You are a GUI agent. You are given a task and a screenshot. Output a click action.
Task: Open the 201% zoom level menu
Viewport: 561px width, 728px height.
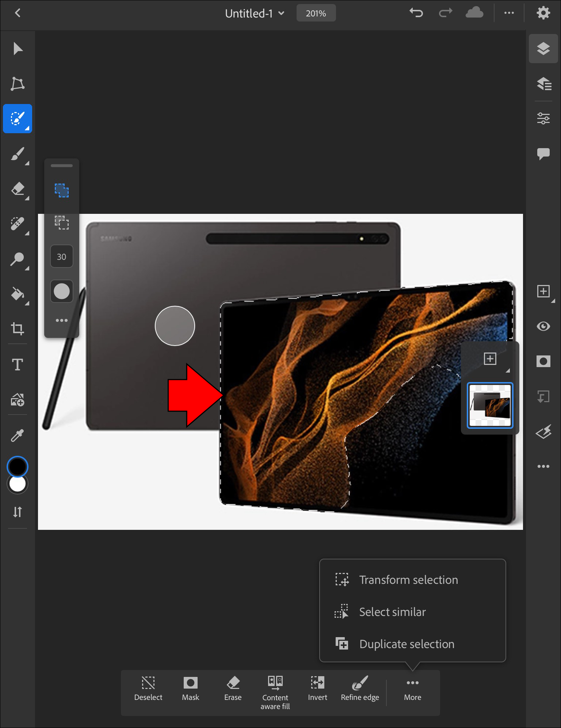[x=316, y=13]
